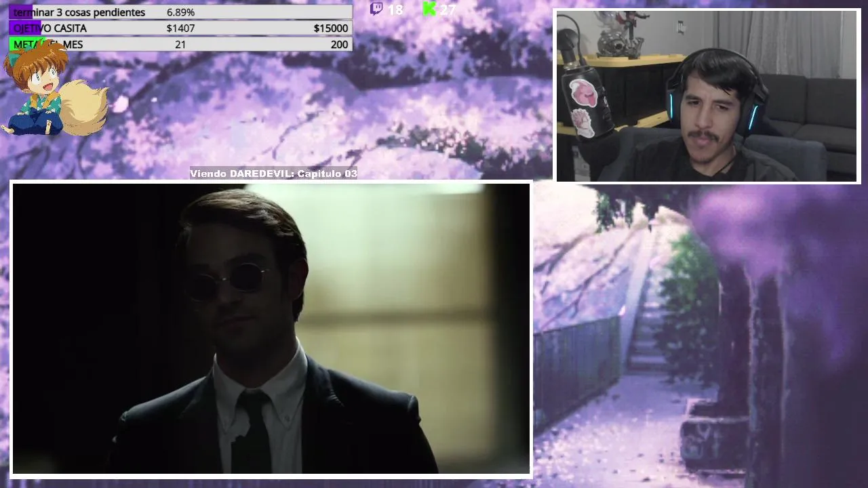Click the green Kick logo icon
868x488 pixels.
429,9
